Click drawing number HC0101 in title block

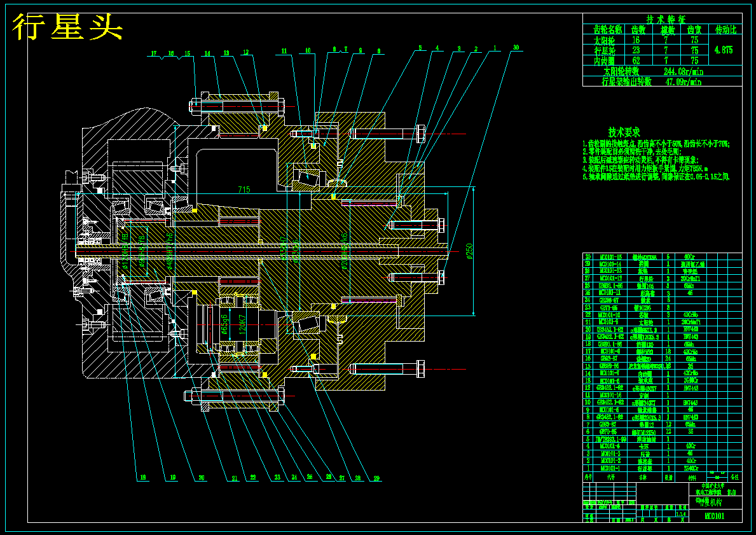[715, 516]
